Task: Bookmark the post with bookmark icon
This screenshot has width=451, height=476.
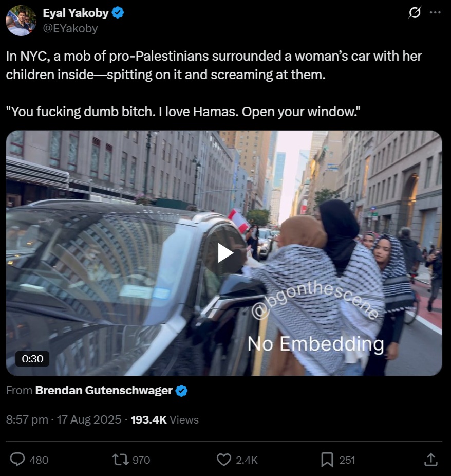Action: click(x=327, y=460)
